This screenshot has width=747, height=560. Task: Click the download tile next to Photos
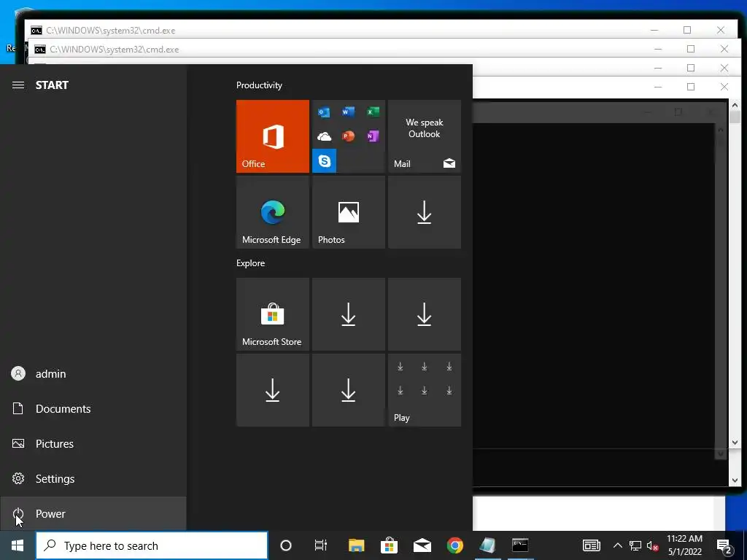425,212
